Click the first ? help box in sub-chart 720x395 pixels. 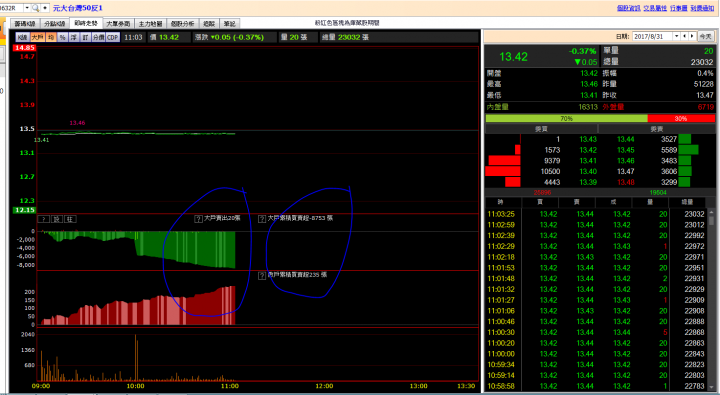44,219
